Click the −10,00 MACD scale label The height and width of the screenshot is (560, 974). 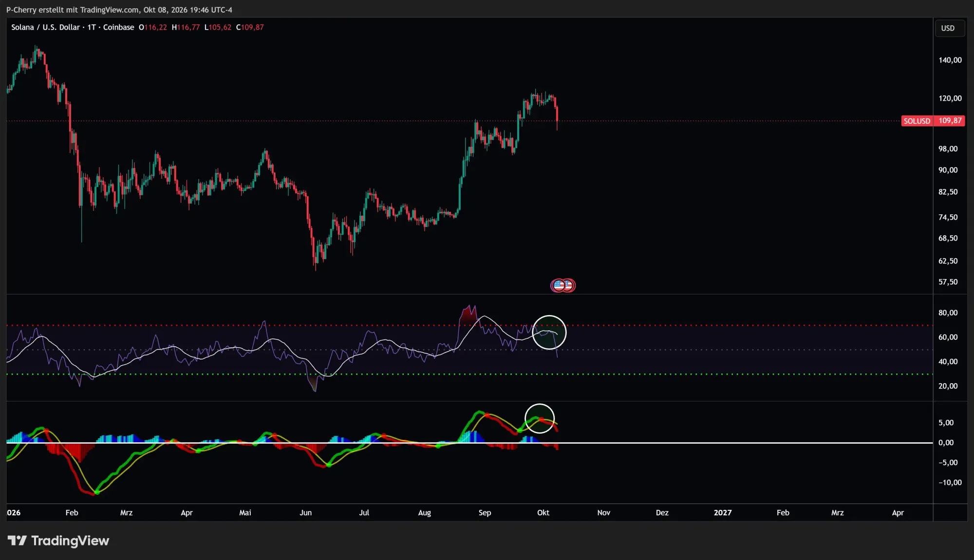tap(950, 483)
